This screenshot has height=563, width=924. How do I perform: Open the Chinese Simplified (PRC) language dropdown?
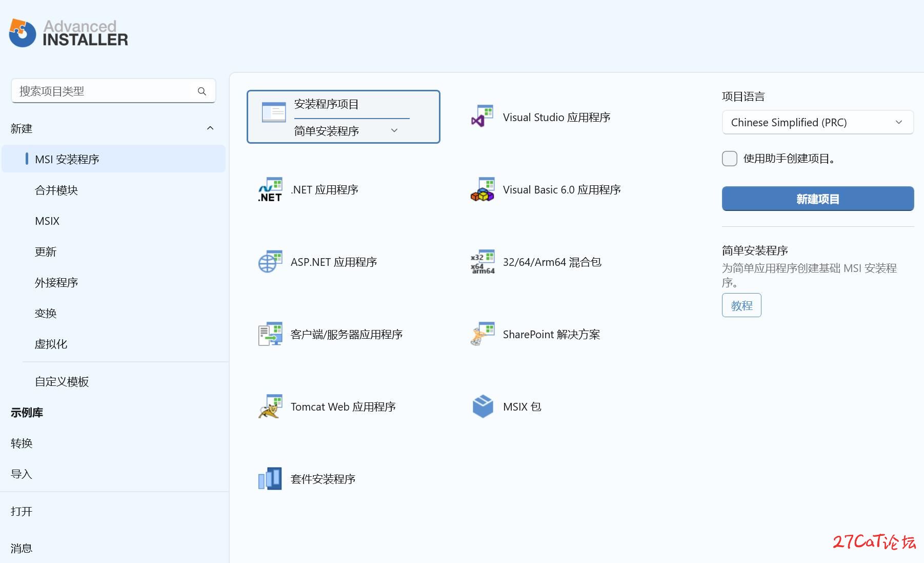(818, 122)
